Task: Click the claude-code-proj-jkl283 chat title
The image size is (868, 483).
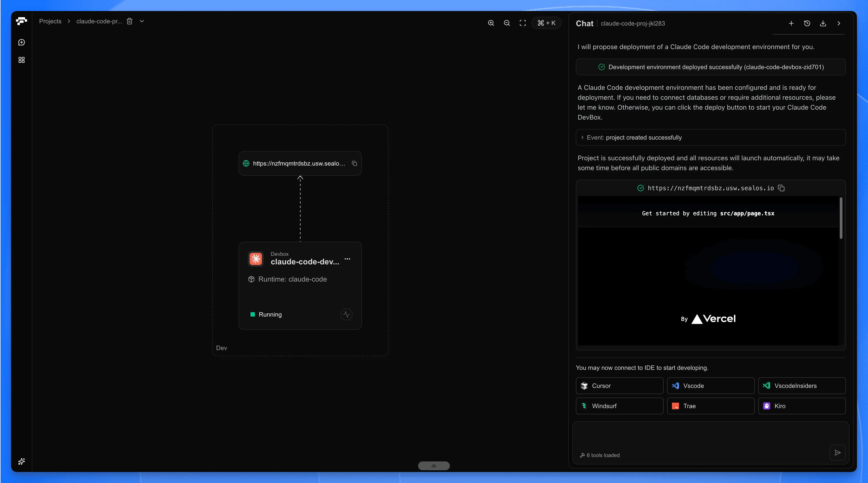Action: click(x=633, y=23)
